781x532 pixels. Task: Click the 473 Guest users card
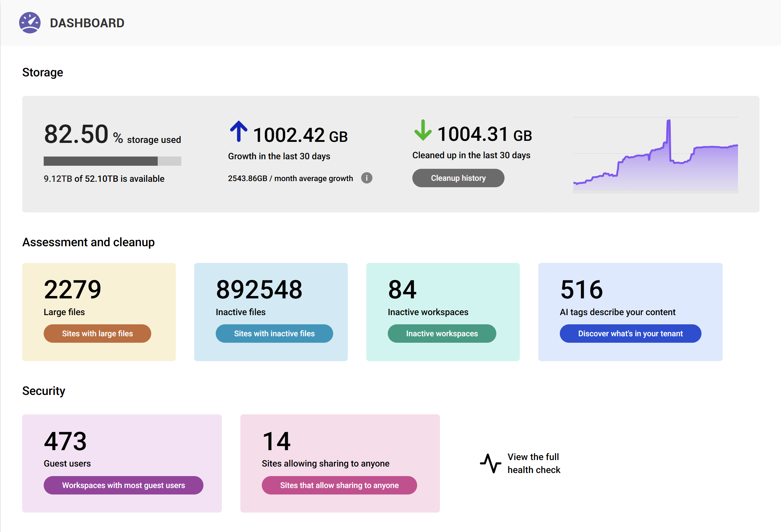122,464
